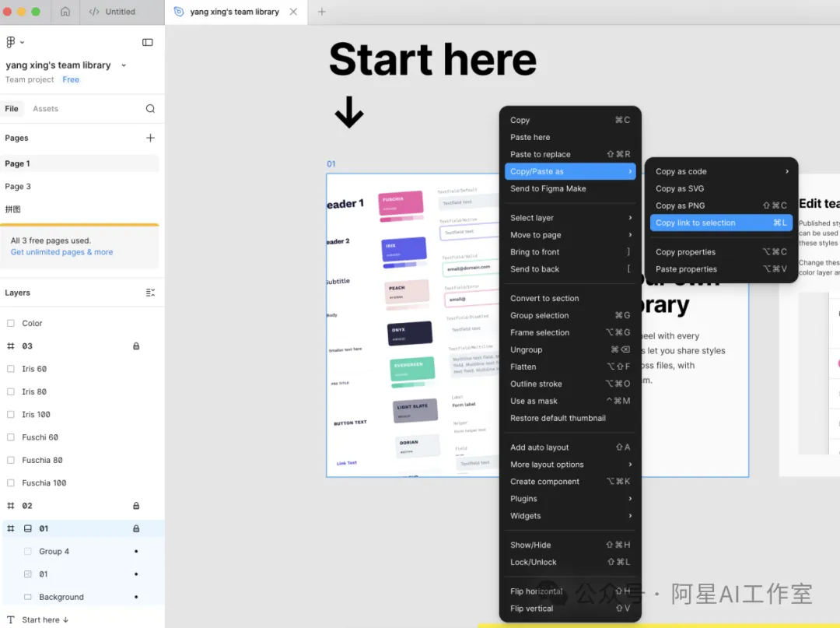Image resolution: width=840 pixels, height=628 pixels.
Task: Select Copy link to selection
Action: tap(721, 223)
